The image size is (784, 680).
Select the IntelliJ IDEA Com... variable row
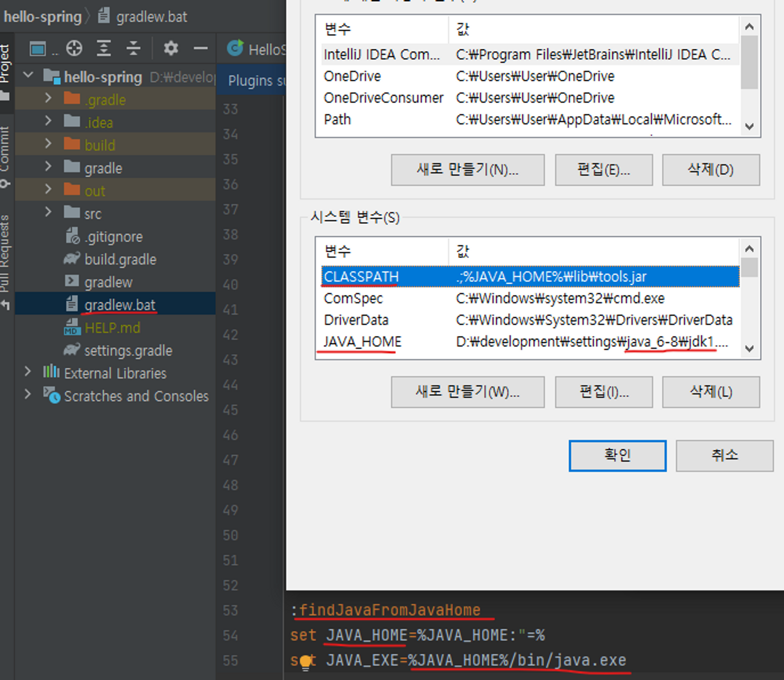(x=530, y=54)
